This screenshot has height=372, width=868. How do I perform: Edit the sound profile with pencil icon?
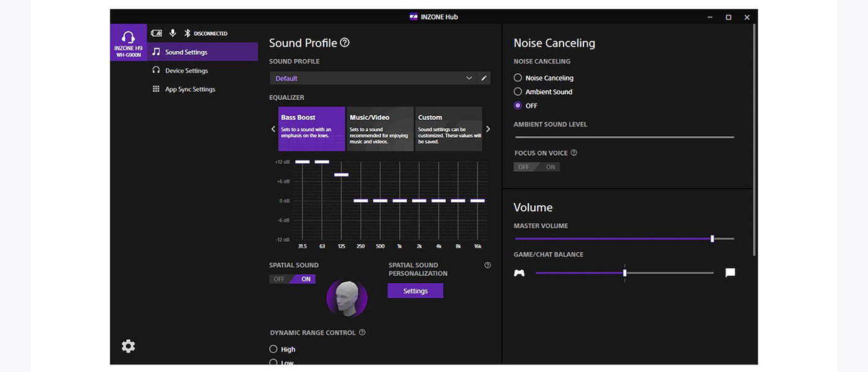(x=484, y=78)
